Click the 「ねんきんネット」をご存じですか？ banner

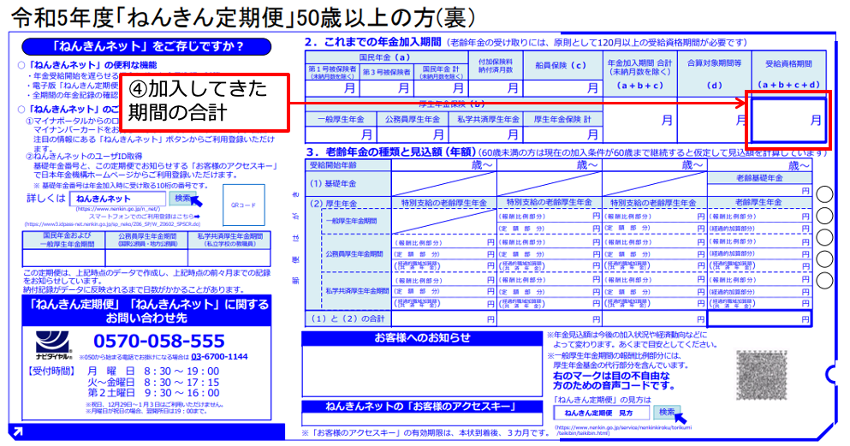[x=146, y=47]
